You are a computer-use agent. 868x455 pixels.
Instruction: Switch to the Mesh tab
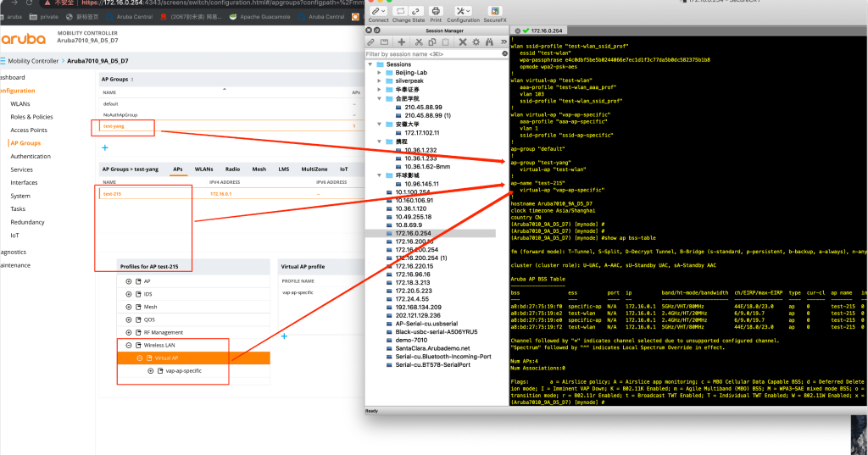(x=259, y=169)
